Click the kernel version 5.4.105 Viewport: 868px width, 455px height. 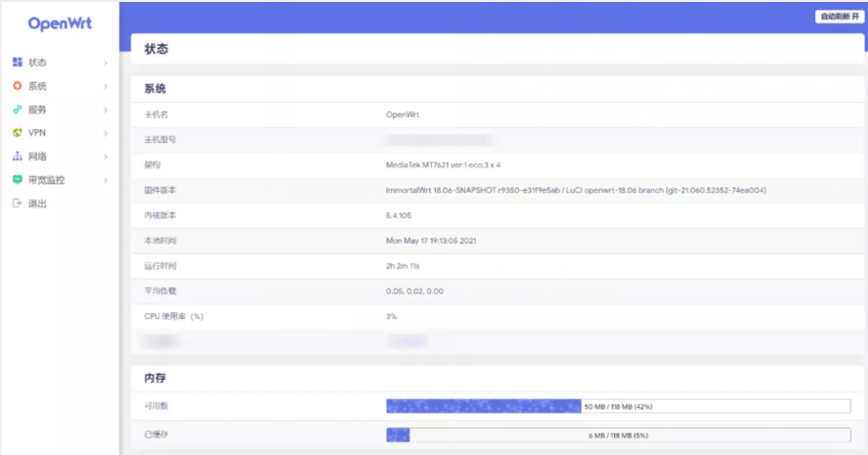point(399,215)
